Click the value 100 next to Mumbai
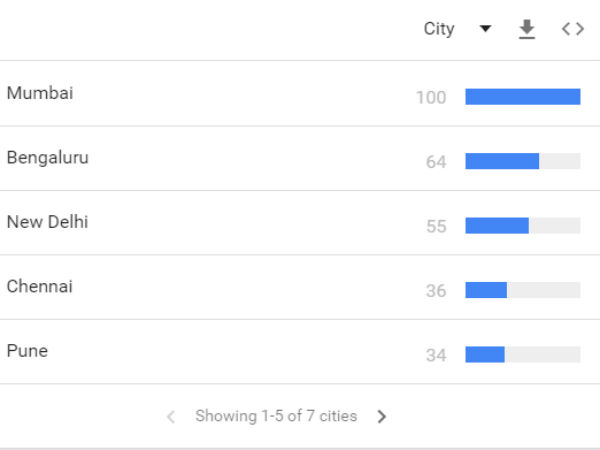Image resolution: width=600 pixels, height=450 pixels. [x=431, y=98]
